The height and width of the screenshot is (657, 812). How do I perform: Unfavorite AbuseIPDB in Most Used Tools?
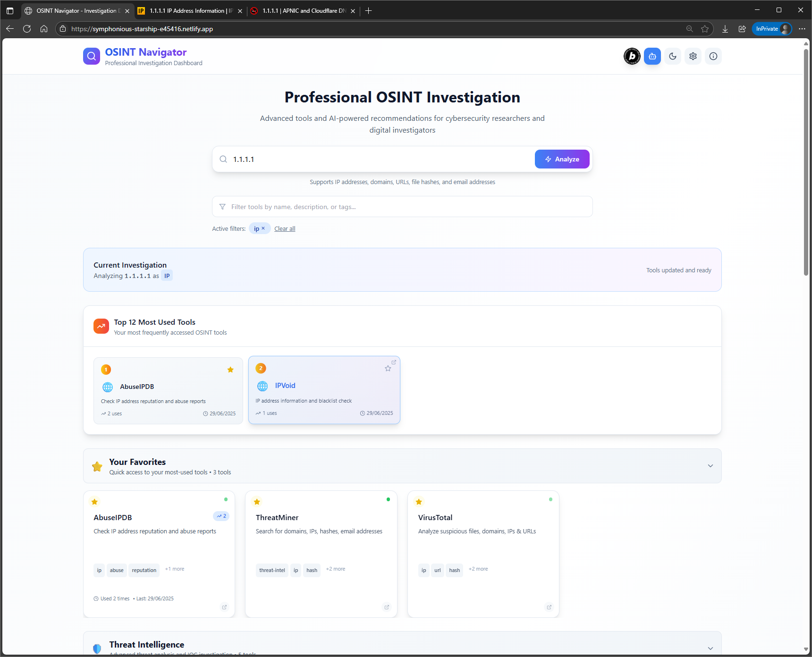[x=230, y=370]
